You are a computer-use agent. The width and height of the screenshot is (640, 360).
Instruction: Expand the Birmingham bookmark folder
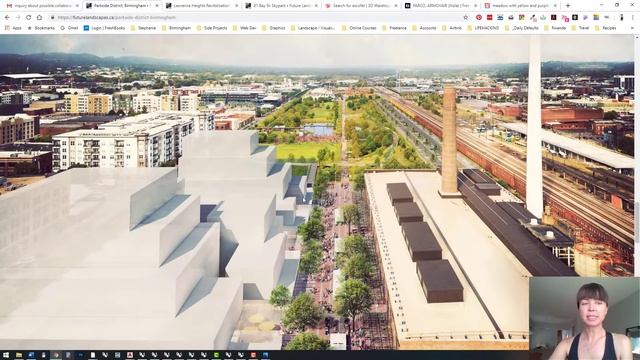coord(176,28)
